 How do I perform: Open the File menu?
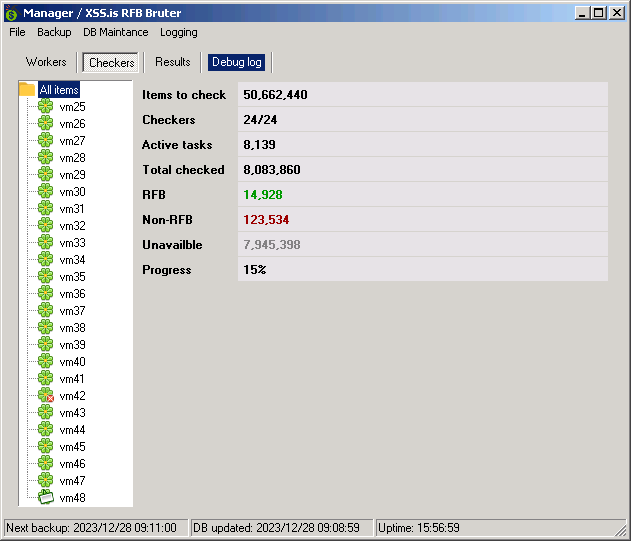click(x=17, y=32)
